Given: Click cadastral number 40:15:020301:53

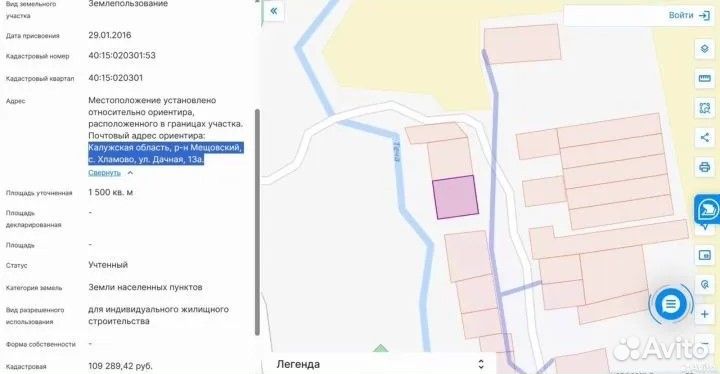Looking at the screenshot, I should [x=122, y=56].
